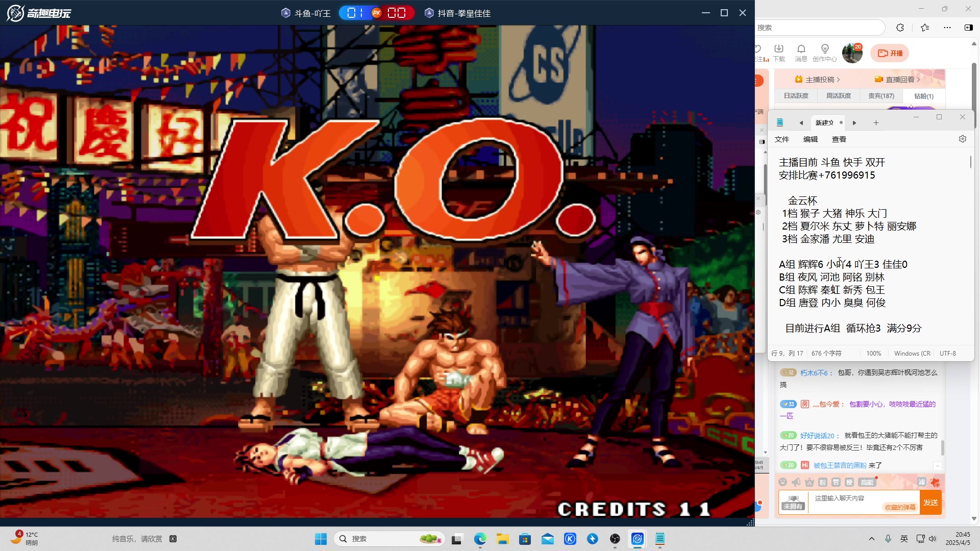Viewport: 980px width, 551px height.
Task: Click the crown A icon in chat toolbar
Action: (810, 482)
